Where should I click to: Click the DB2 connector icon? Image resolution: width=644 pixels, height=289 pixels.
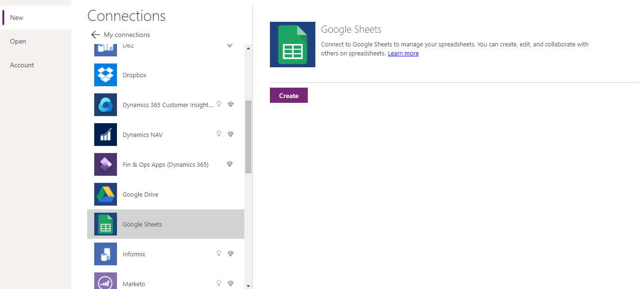pos(106,50)
